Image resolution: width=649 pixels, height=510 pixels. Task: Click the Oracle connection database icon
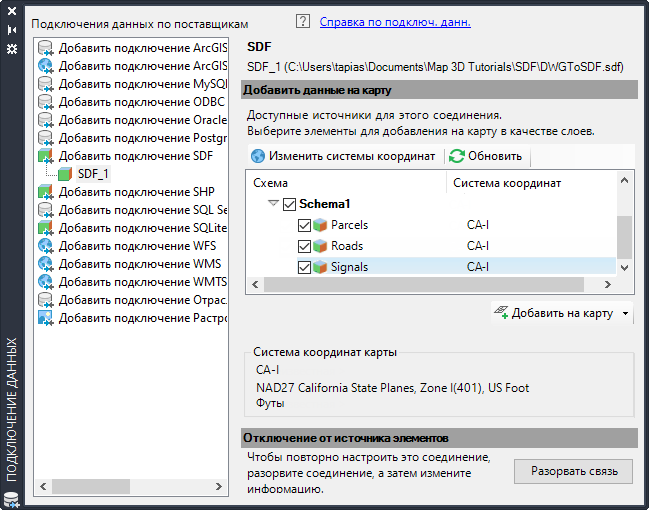click(x=45, y=120)
